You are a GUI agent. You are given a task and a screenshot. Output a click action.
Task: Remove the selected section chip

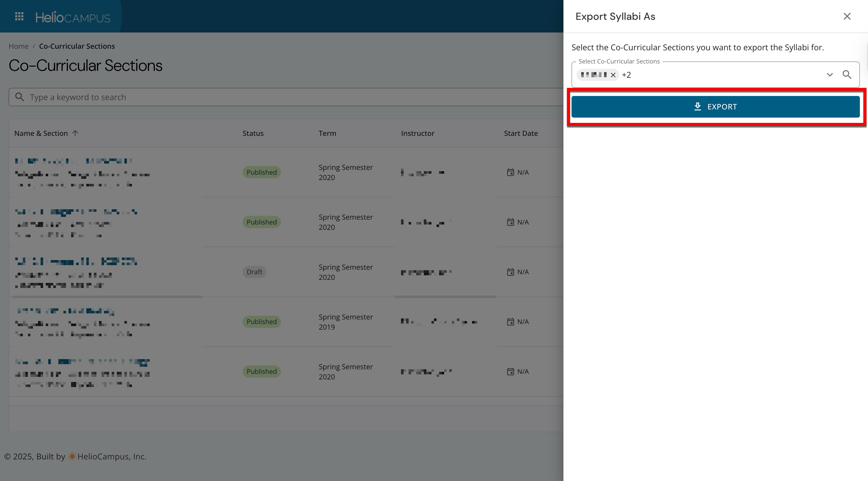(x=613, y=75)
